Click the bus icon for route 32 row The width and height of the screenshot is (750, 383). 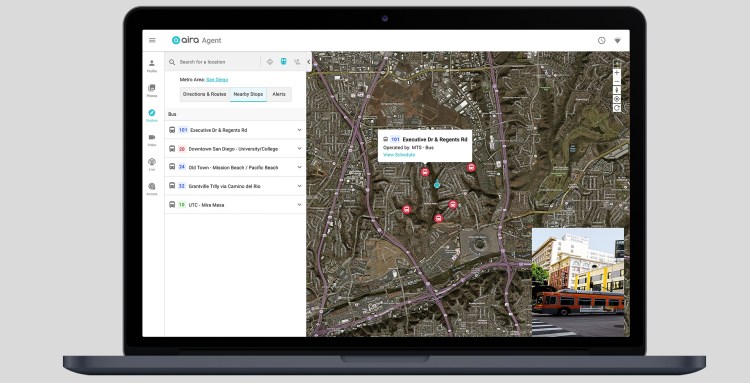pyautogui.click(x=172, y=186)
